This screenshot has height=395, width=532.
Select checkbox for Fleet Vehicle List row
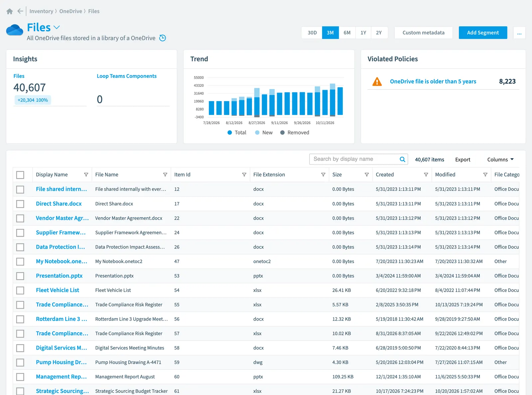(x=20, y=290)
